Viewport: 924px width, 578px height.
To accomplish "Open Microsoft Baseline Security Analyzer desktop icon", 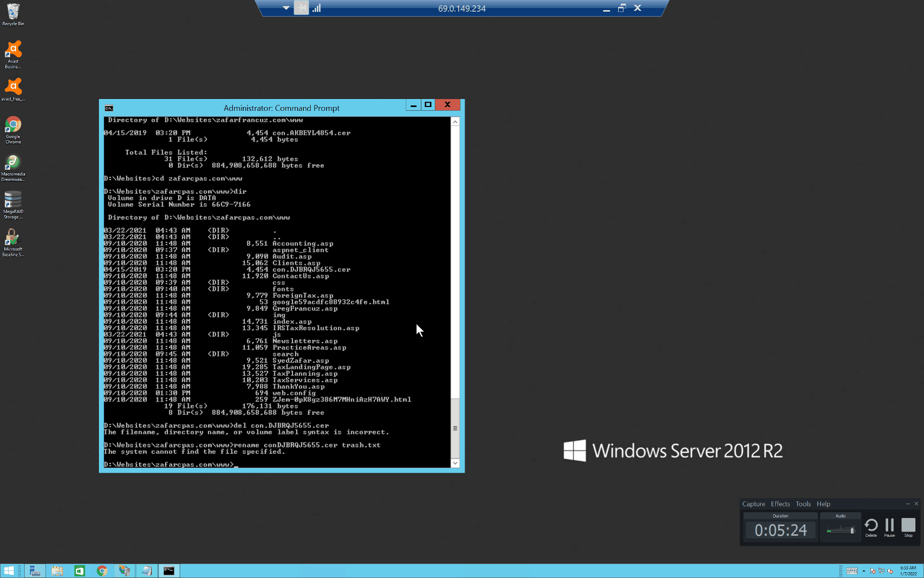I will pos(13,242).
